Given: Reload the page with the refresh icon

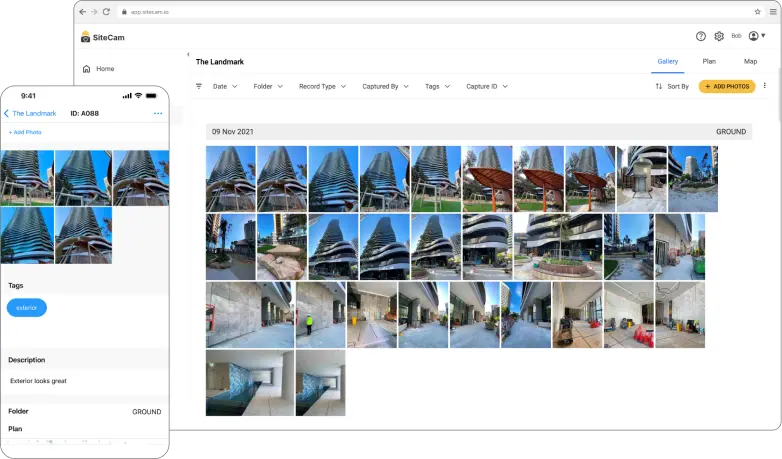Looking at the screenshot, I should tap(106, 11).
